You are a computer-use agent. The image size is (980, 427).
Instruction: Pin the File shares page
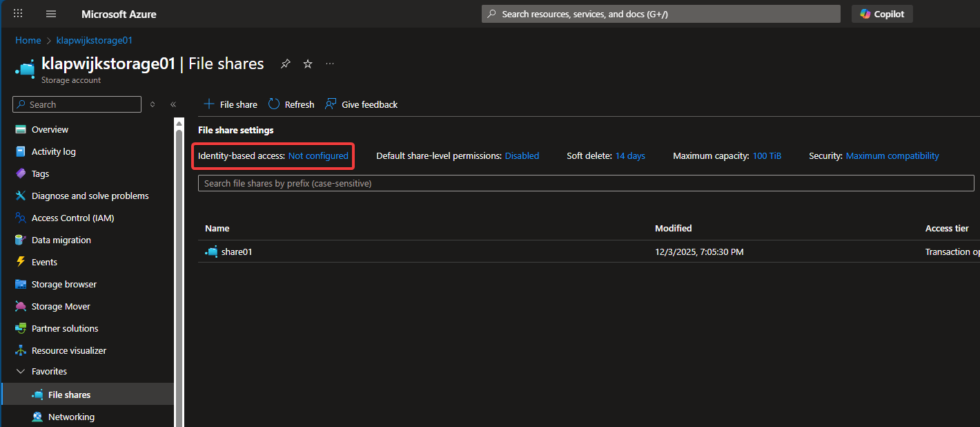coord(285,64)
